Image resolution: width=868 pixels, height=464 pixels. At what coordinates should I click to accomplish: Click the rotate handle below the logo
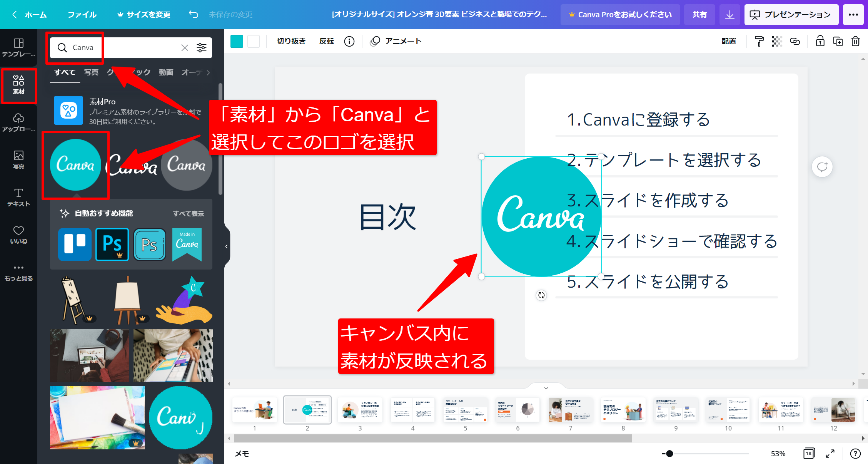coord(541,295)
